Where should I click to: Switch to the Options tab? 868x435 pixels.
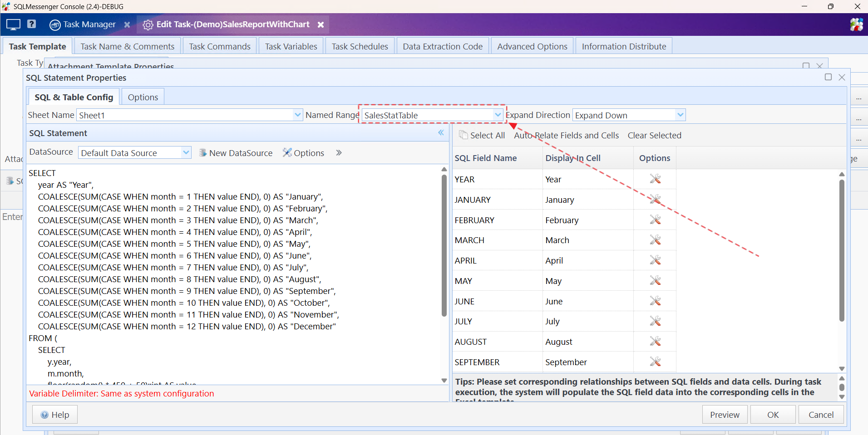tap(143, 97)
